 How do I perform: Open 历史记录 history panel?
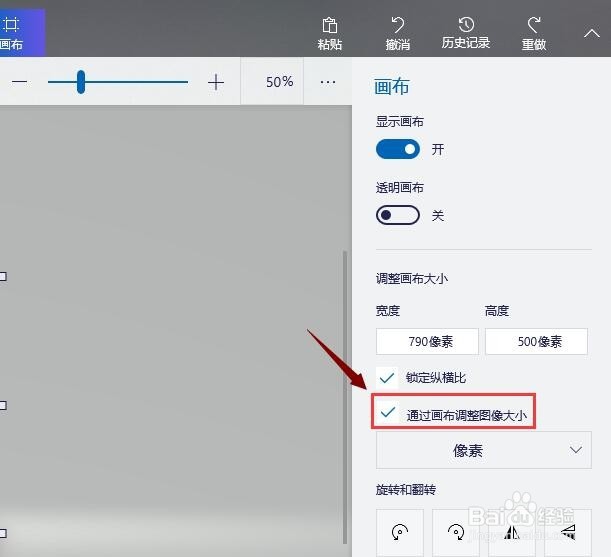tap(466, 34)
